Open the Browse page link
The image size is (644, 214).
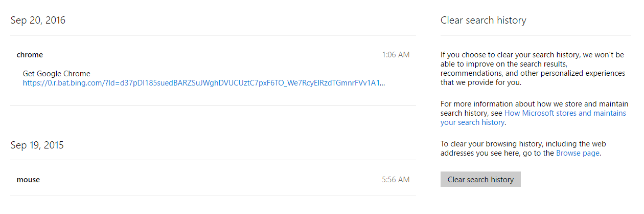[x=577, y=153]
